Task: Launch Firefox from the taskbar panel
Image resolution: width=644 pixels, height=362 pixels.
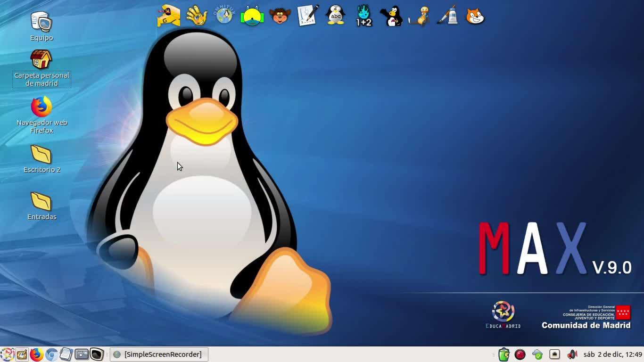Action: 36,354
